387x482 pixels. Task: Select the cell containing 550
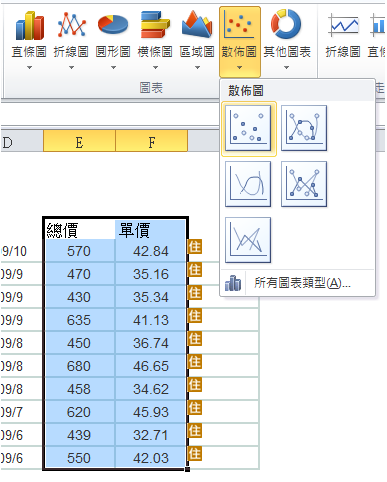[x=79, y=458]
